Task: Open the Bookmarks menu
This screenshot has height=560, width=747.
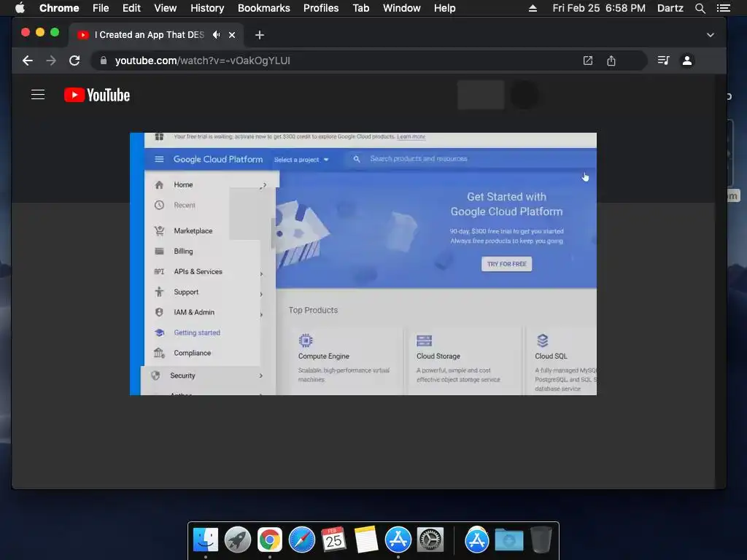Action: 264,8
